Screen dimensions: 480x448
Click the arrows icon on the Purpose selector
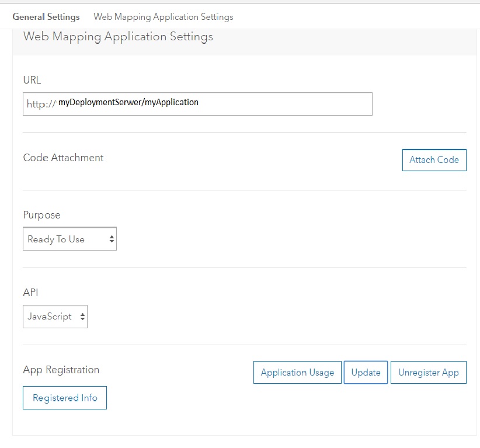pos(111,239)
